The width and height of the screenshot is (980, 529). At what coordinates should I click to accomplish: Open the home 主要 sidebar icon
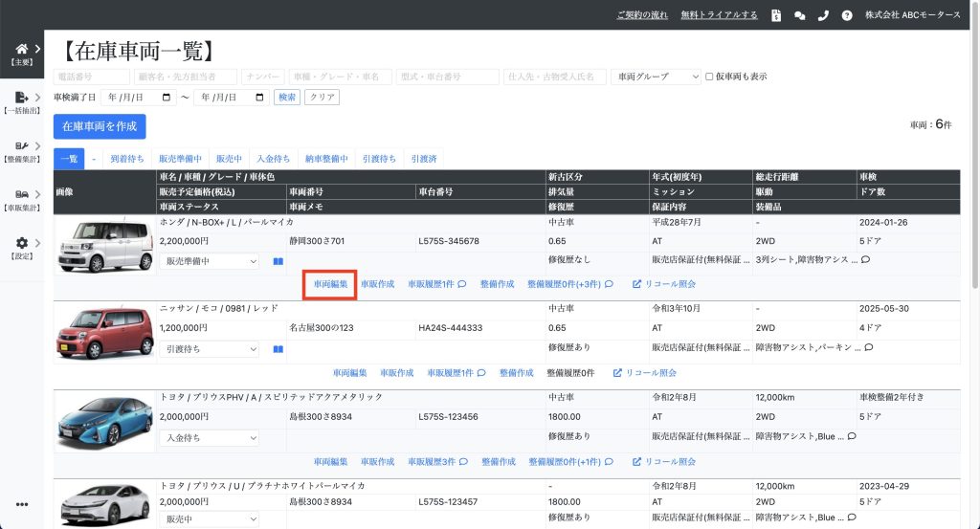pos(21,49)
